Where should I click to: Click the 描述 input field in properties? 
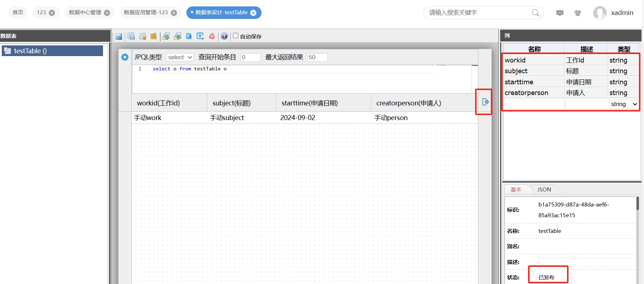[x=586, y=262]
